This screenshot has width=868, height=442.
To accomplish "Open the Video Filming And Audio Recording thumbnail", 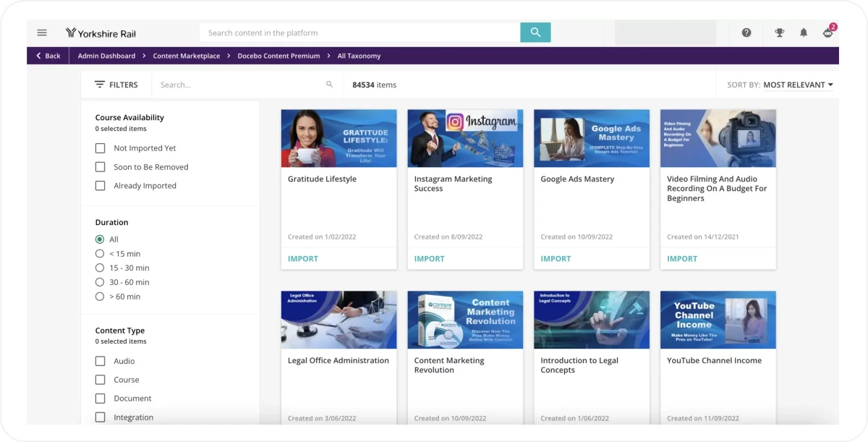I will (x=718, y=138).
